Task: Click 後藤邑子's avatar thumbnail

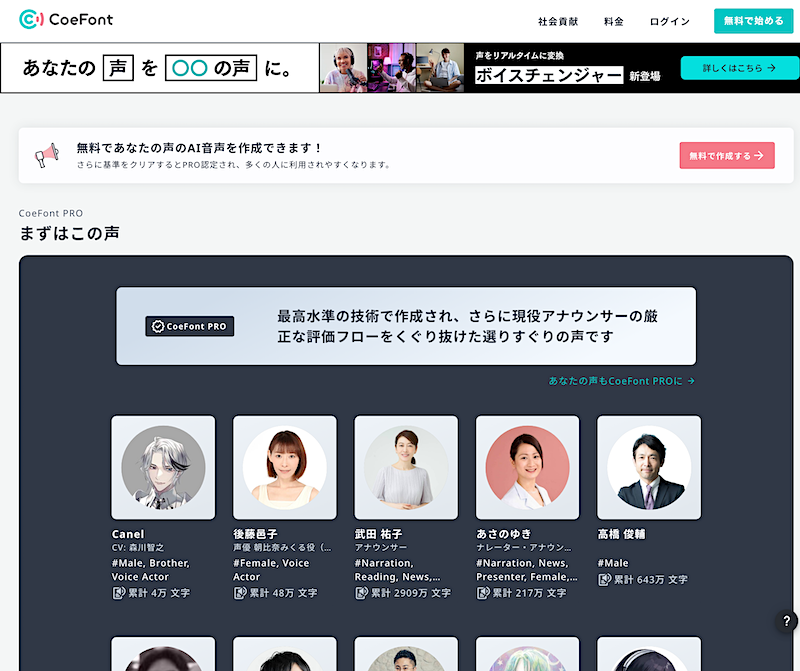Action: tap(284, 467)
